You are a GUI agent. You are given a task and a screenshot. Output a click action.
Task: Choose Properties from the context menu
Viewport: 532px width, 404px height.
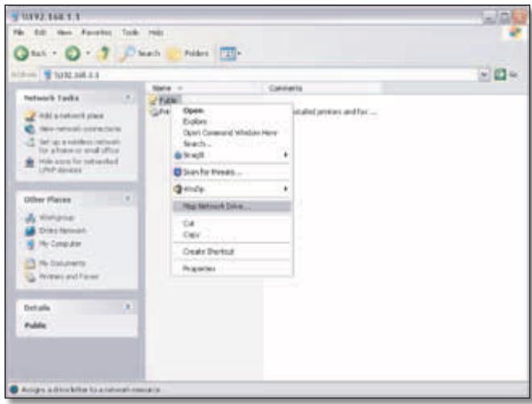coord(232,269)
